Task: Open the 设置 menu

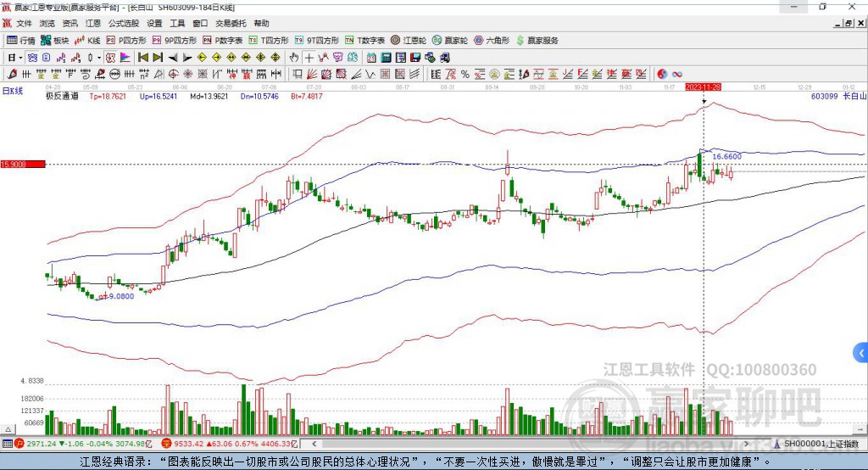Action: [154, 23]
